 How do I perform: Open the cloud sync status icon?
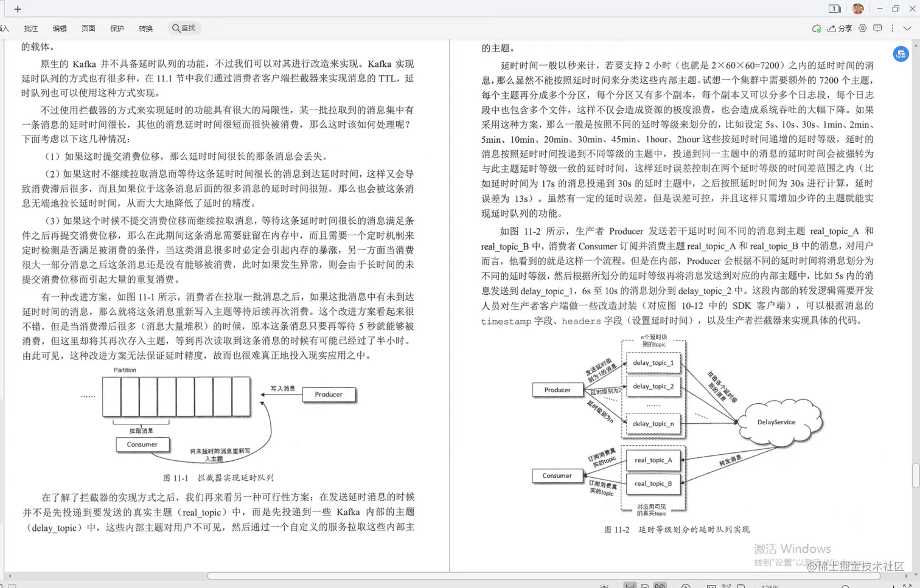(x=816, y=28)
